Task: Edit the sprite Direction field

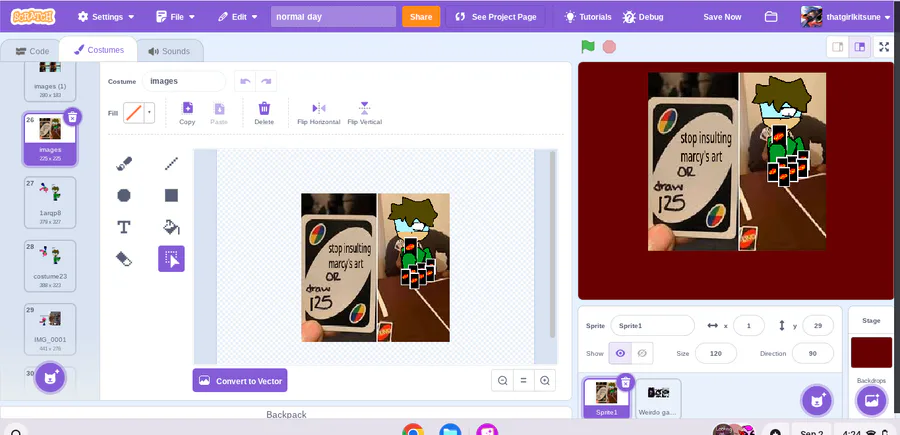Action: 813,354
